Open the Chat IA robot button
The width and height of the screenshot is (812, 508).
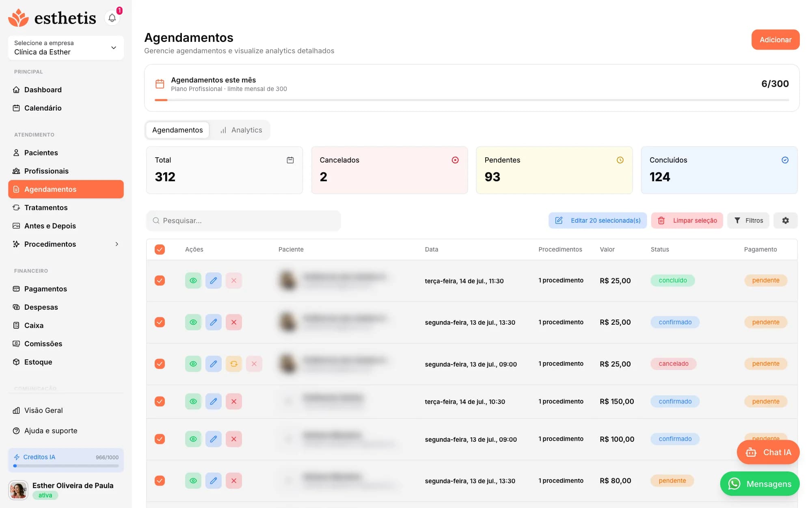point(768,452)
